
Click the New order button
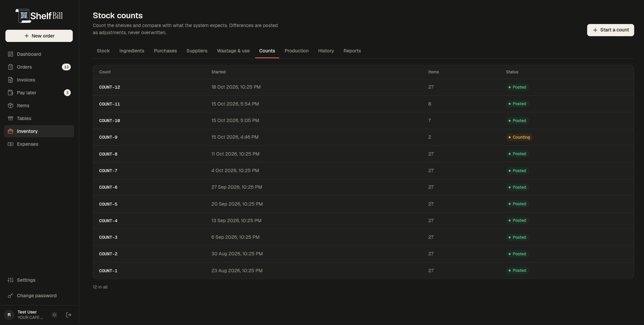39,36
